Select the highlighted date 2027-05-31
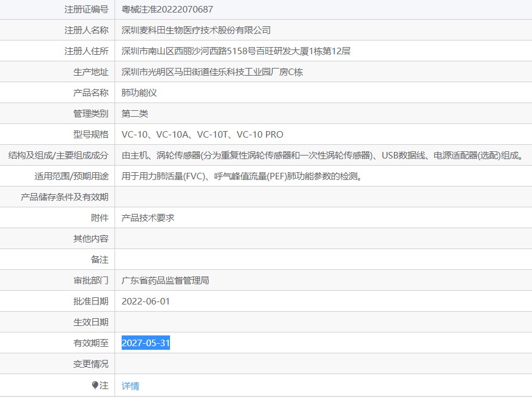This screenshot has height=401, width=532. (x=146, y=343)
